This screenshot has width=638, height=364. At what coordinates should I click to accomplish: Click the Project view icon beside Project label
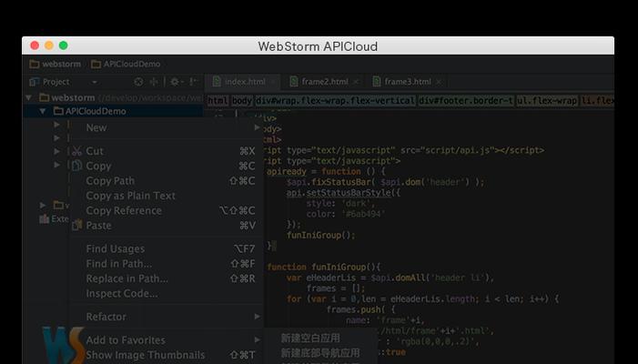pos(35,82)
